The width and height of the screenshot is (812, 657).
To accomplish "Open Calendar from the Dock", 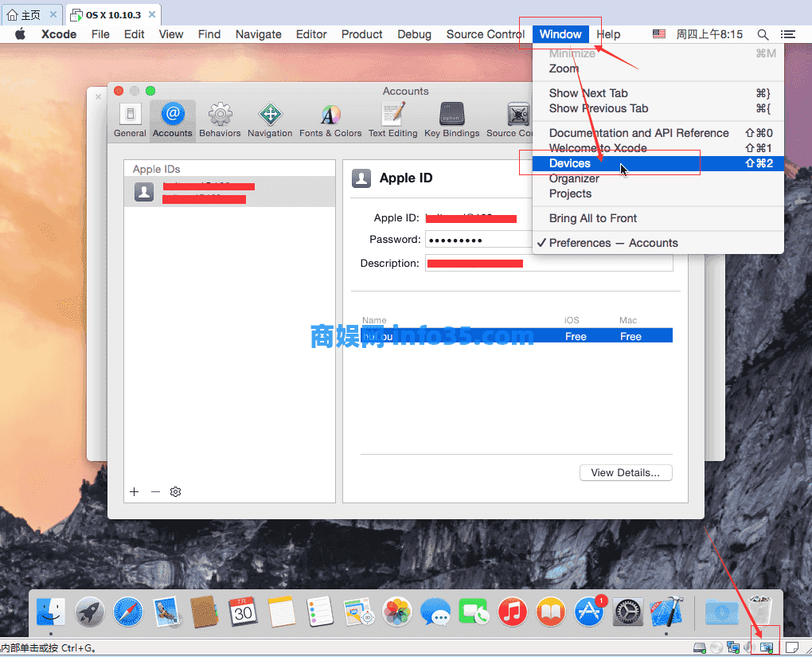I will click(x=243, y=612).
